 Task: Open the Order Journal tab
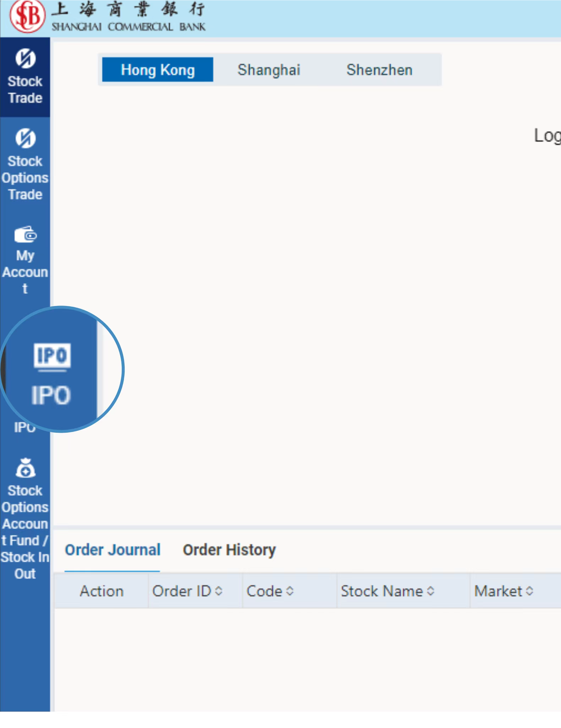point(113,550)
